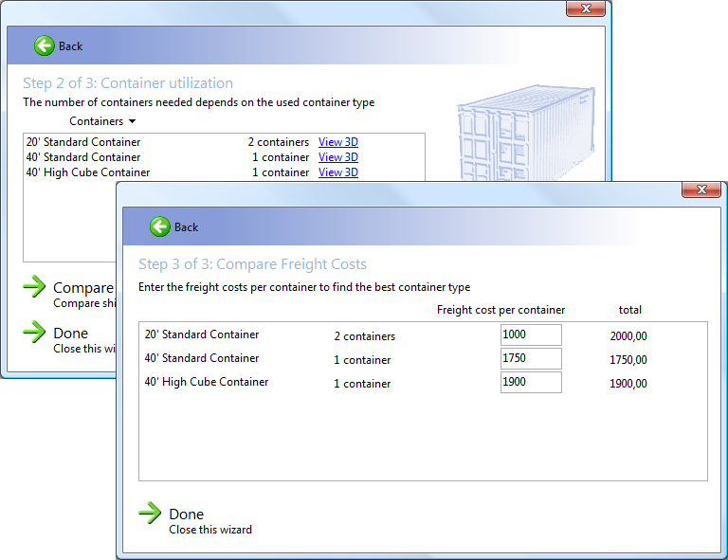Image resolution: width=728 pixels, height=560 pixels.
Task: Close the Step 3 freight costs window
Action: pos(701,190)
